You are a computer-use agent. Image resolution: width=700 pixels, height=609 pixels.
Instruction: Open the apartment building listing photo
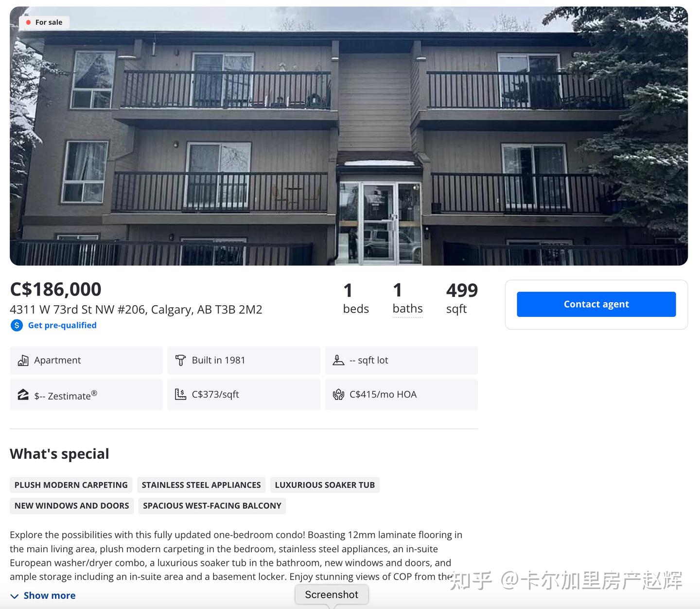349,136
